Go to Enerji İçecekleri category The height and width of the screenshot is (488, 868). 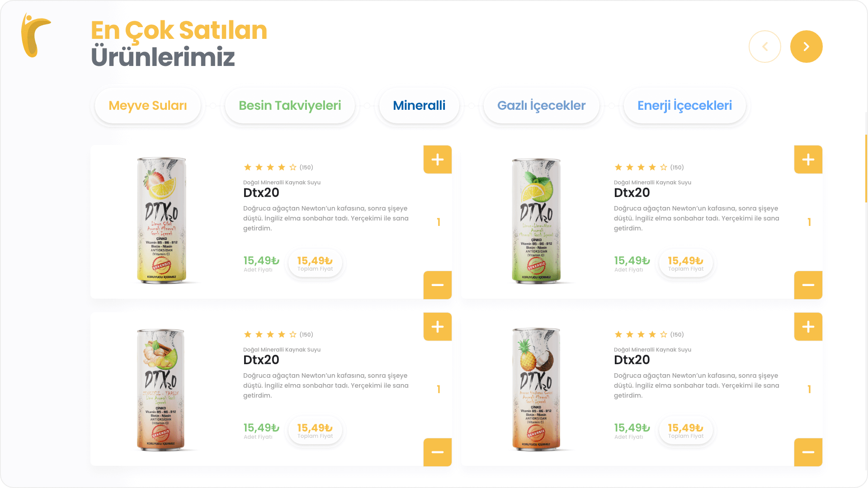coord(684,106)
